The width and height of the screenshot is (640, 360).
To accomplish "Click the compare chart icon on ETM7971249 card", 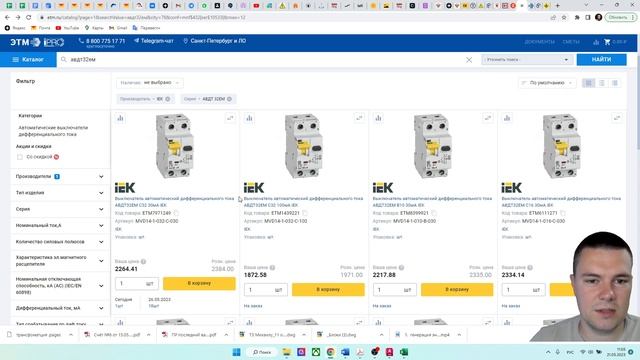I will coord(120,118).
